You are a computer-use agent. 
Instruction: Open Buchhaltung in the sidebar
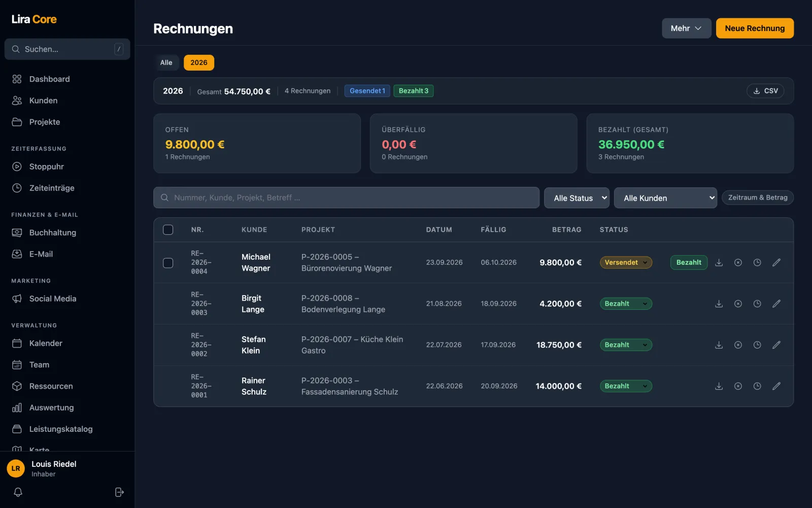coord(67,233)
